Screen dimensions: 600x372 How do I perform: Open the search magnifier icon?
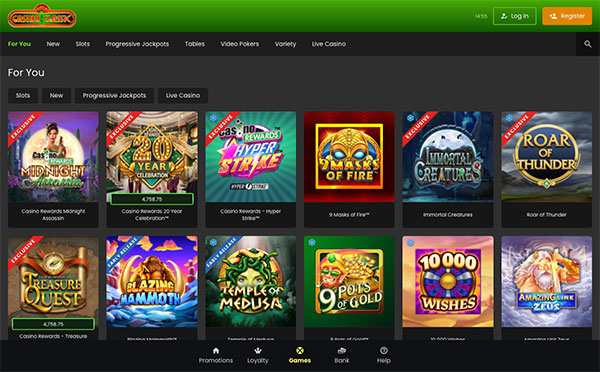click(588, 44)
